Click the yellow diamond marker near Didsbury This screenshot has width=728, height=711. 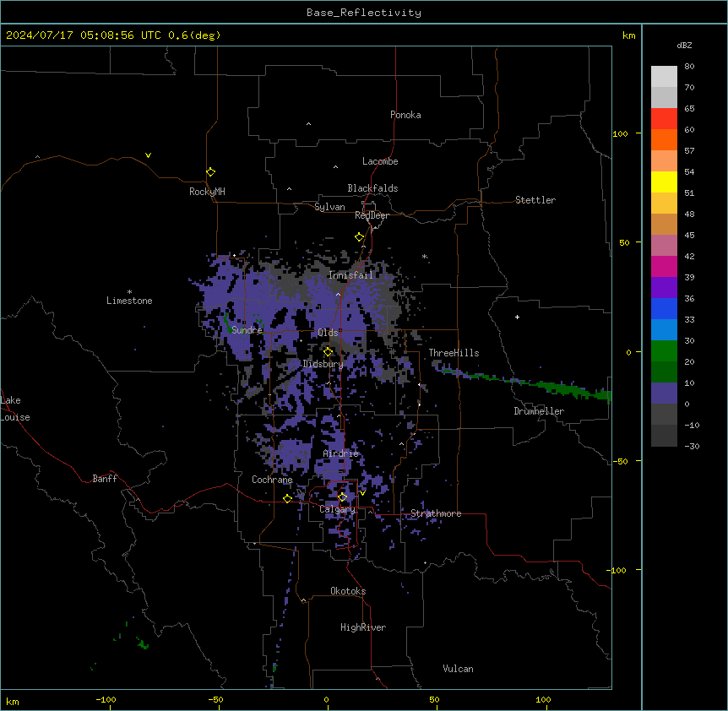[x=328, y=352]
